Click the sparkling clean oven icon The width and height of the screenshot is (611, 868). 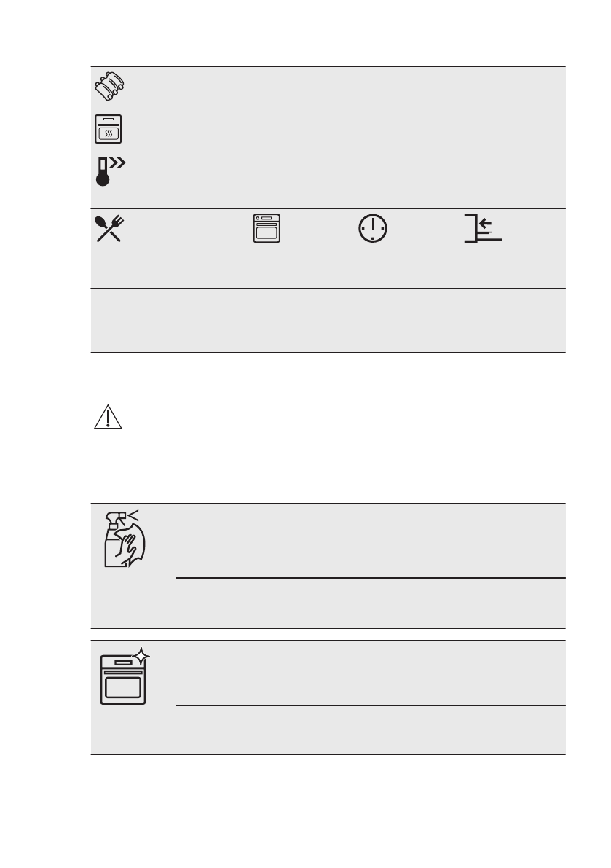point(124,678)
